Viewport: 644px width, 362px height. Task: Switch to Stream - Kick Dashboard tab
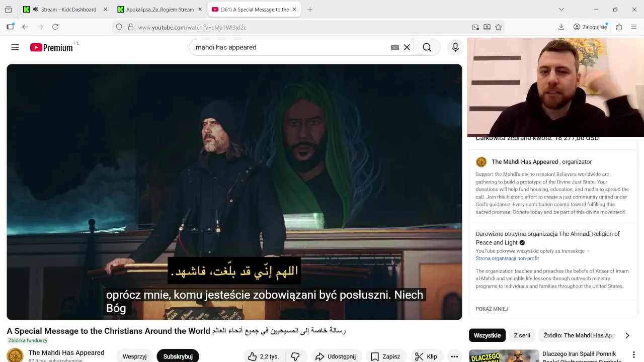point(65,10)
